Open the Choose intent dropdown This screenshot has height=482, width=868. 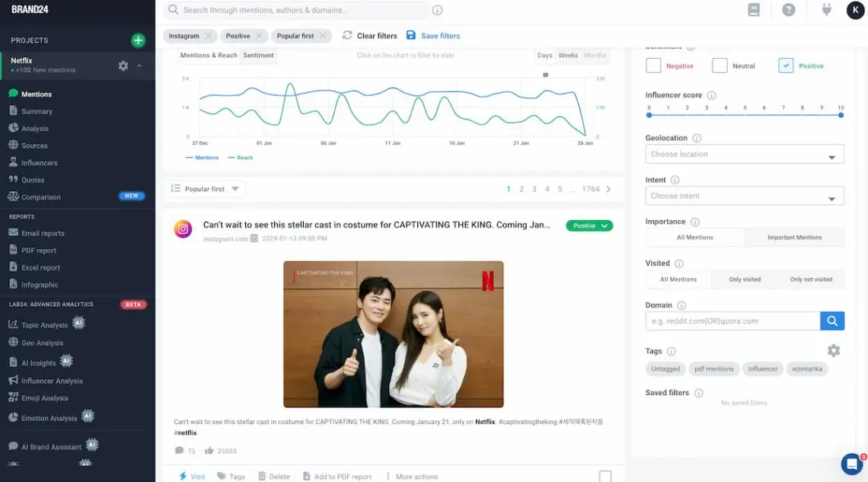(x=744, y=196)
